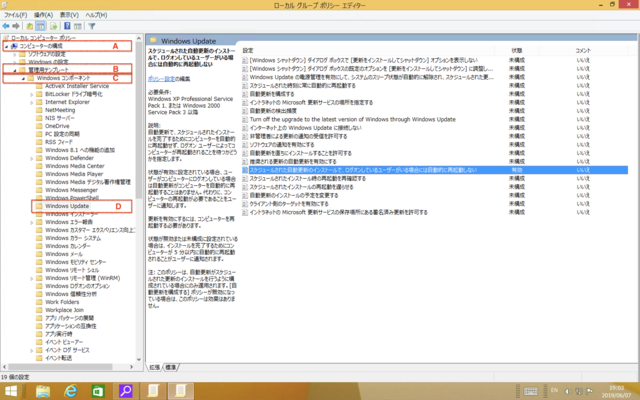This screenshot has height=400, width=640.
Task: Open the 操作(A) menu
Action: click(x=42, y=16)
